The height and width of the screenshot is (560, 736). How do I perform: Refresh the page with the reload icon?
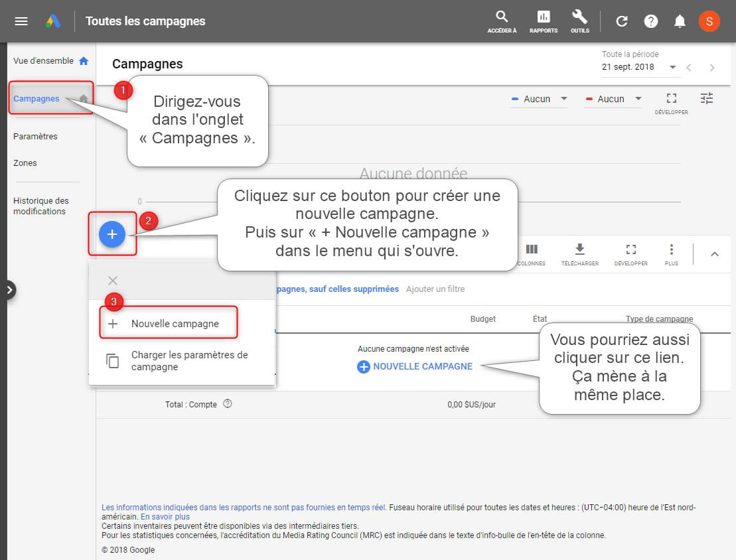[x=621, y=21]
